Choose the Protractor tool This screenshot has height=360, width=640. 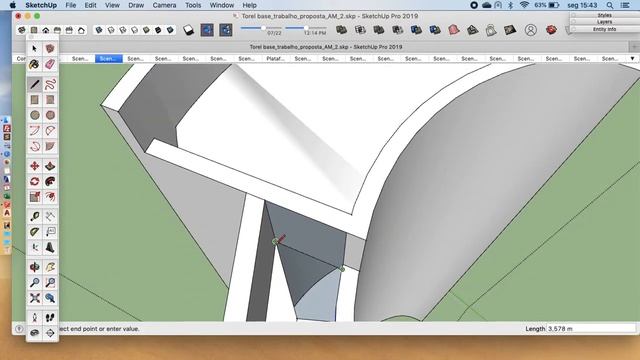(35, 232)
